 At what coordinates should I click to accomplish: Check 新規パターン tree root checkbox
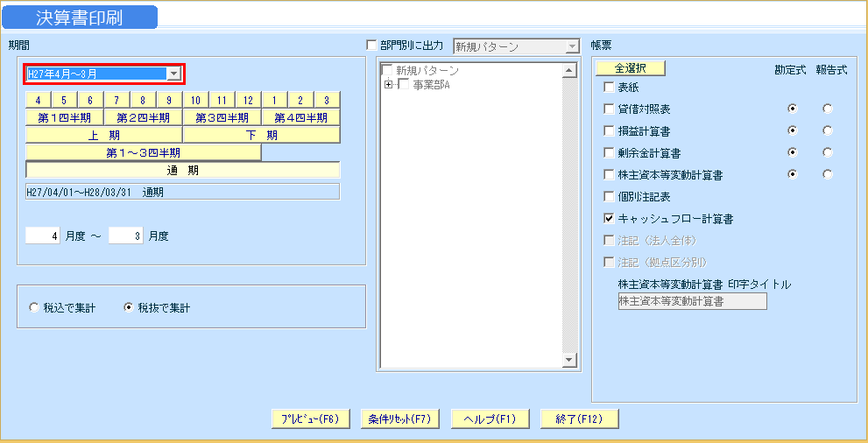tap(386, 71)
